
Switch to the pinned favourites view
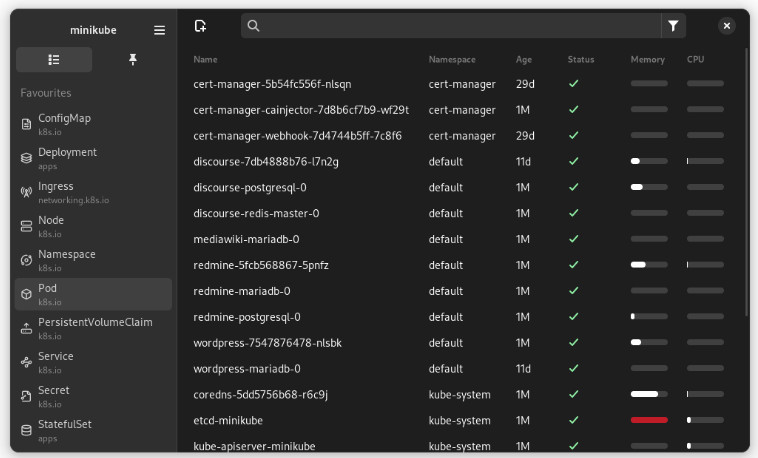(x=132, y=59)
